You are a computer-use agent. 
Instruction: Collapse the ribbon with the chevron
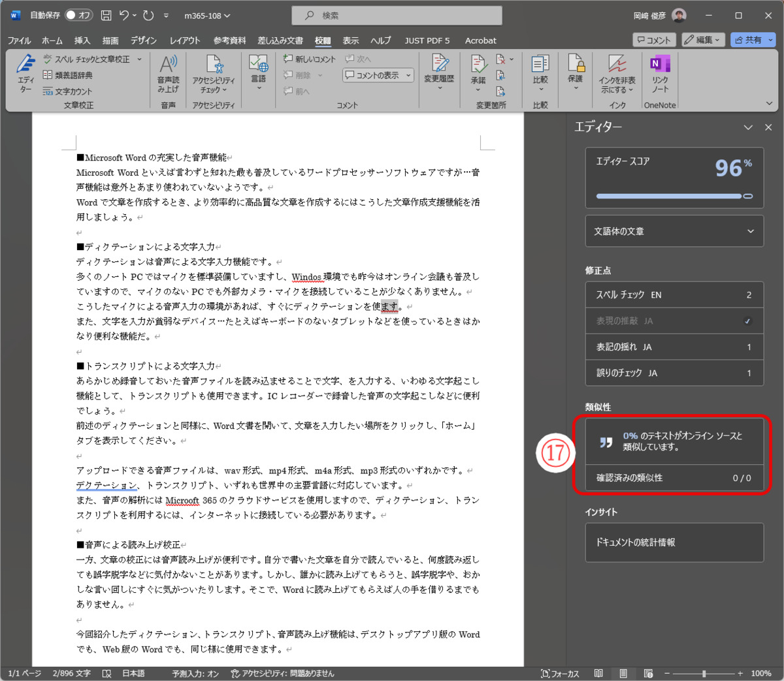pos(769,103)
